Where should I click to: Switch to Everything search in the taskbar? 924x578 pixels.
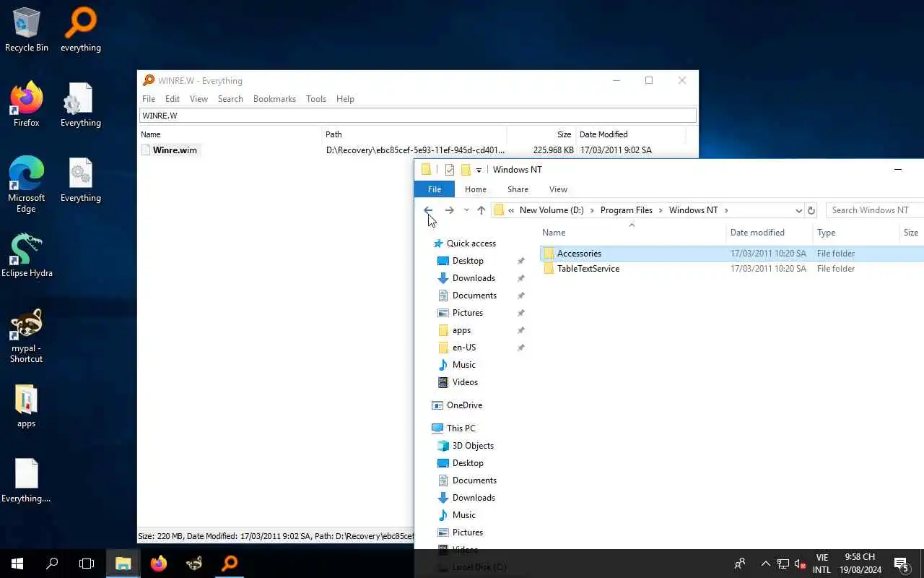tap(230, 564)
